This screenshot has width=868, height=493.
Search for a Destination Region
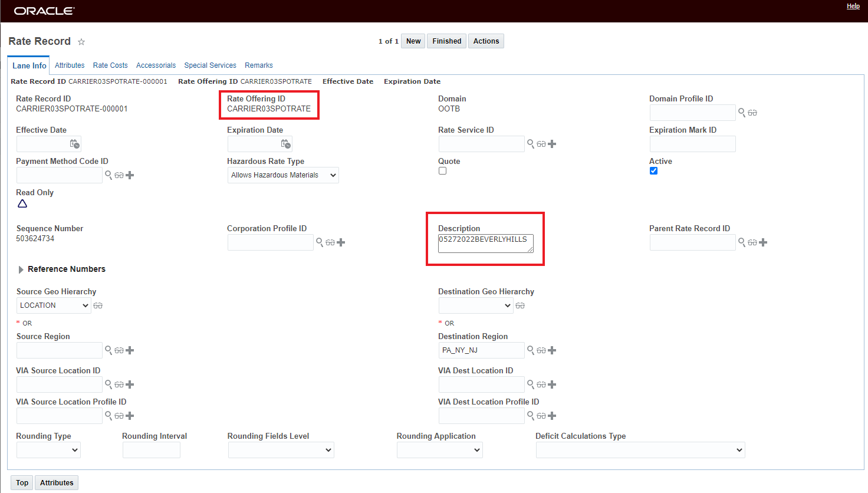531,350
